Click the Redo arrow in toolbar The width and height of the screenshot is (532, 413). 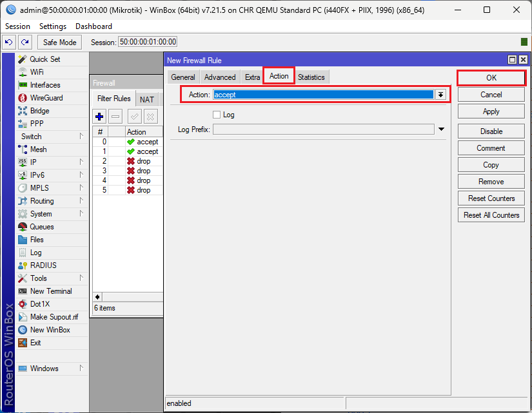click(x=25, y=42)
